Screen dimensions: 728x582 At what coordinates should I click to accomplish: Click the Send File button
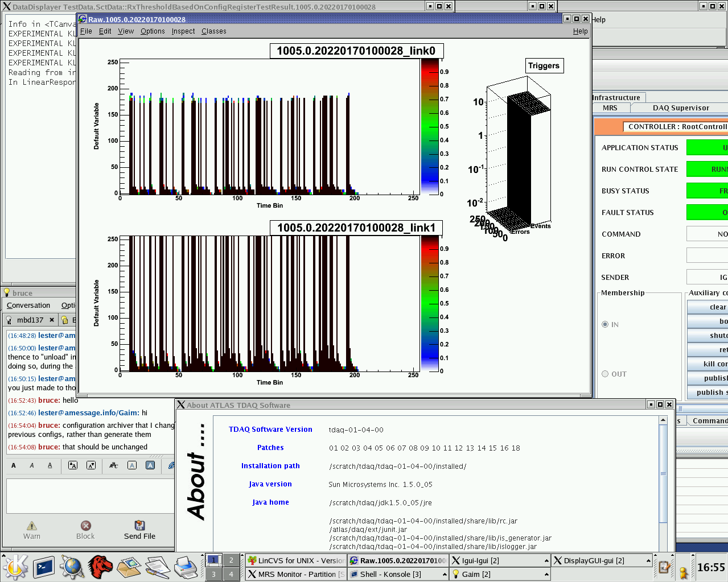139,530
